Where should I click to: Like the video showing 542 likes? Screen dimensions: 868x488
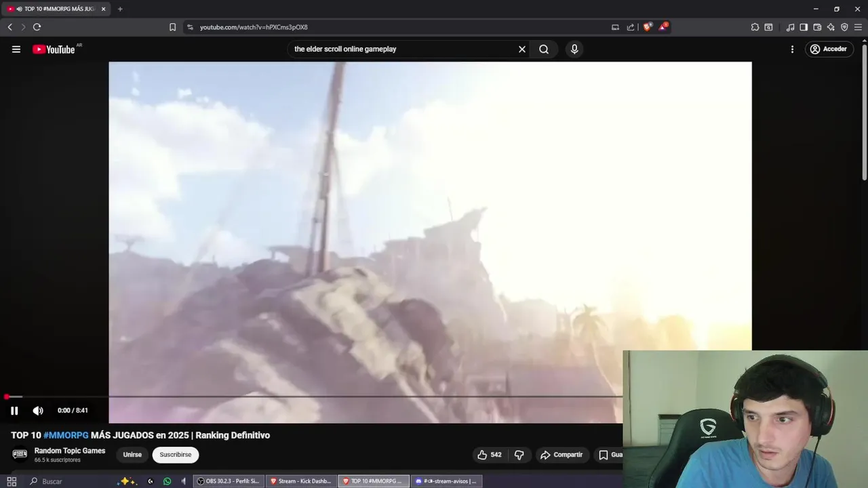point(490,455)
